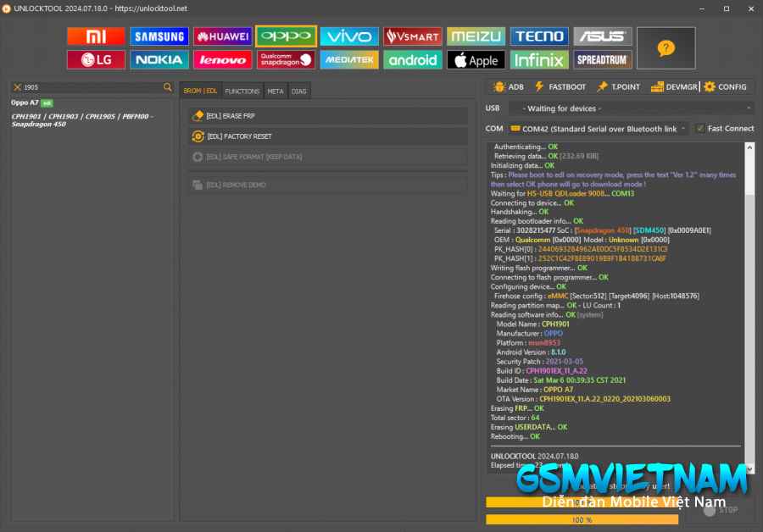Viewport: 763px width, 532px height.
Task: Open the Fastboot tool
Action: click(560, 87)
